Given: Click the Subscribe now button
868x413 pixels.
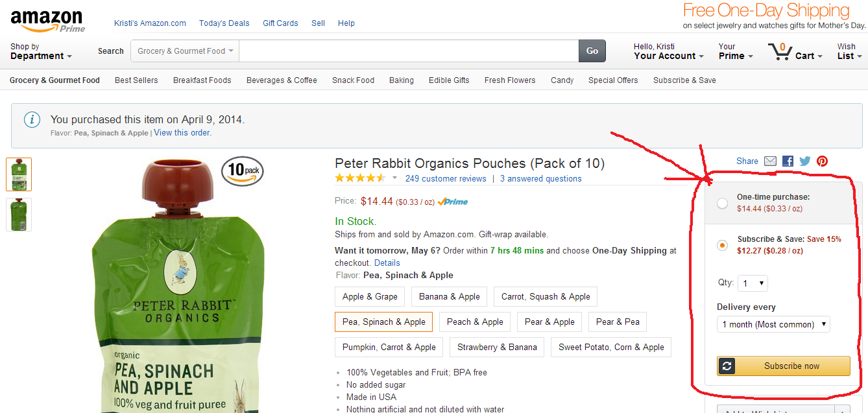Looking at the screenshot, I should [x=784, y=366].
